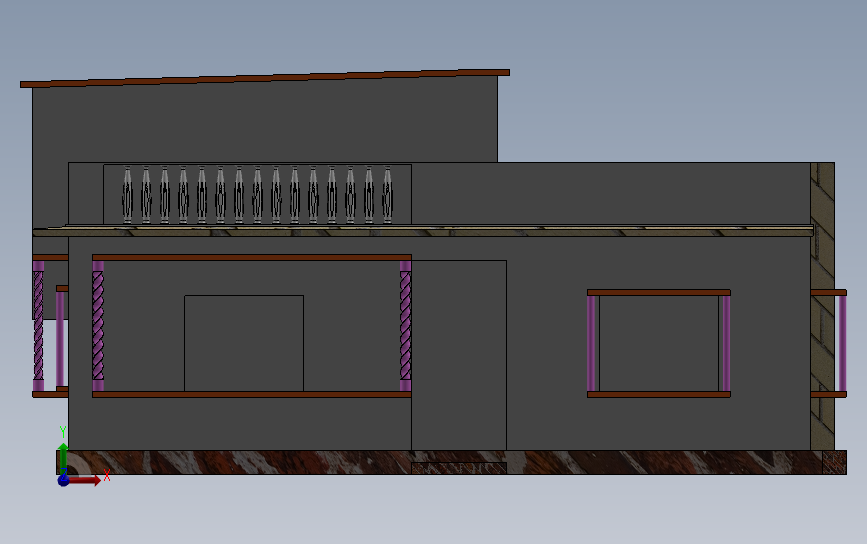The height and width of the screenshot is (544, 867).
Task: Click the brown sill beam below the porch opening
Action: pyautogui.click(x=252, y=394)
